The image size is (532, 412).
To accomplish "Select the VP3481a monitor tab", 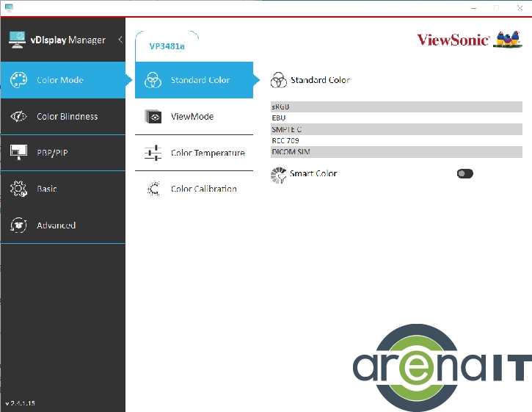I will click(167, 46).
